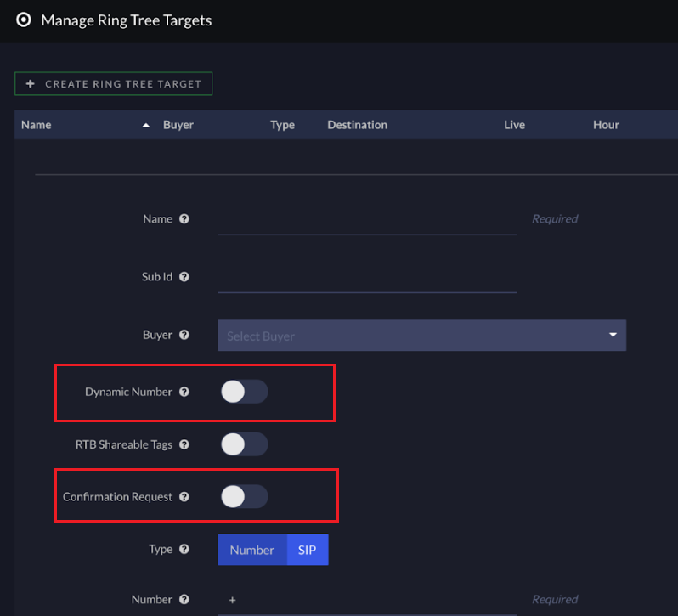Sort the table by the Buyer column header
Screen dimensions: 678x616
click(x=178, y=125)
